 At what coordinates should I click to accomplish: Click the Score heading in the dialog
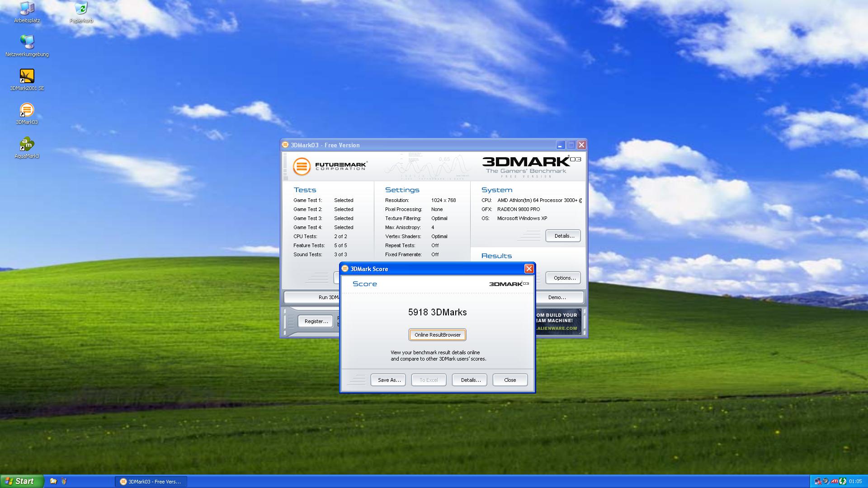[365, 284]
